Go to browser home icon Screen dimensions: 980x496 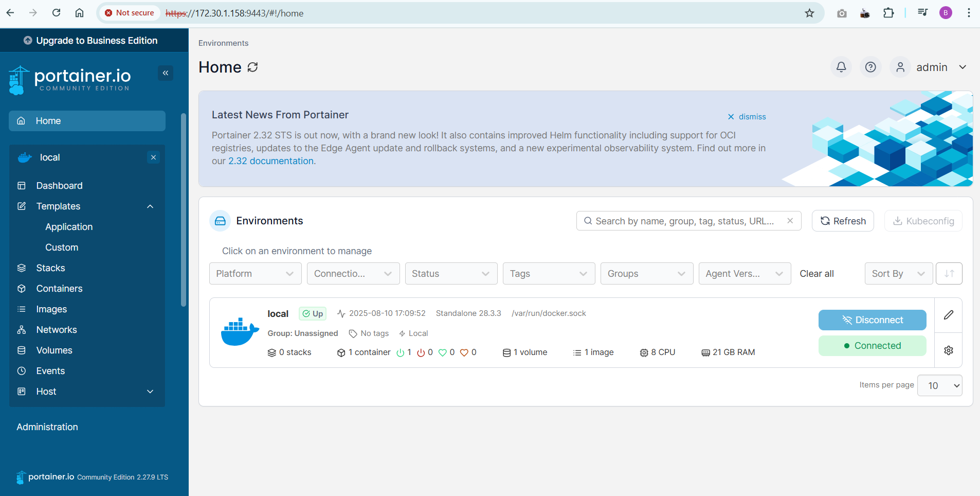(x=79, y=13)
